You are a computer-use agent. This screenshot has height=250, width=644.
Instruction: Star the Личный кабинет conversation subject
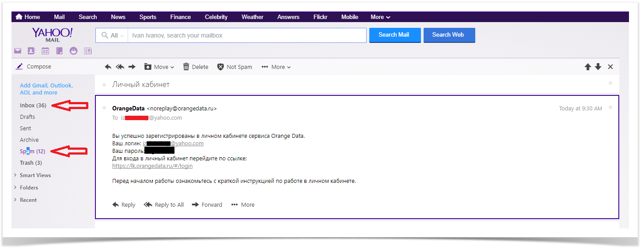click(610, 83)
